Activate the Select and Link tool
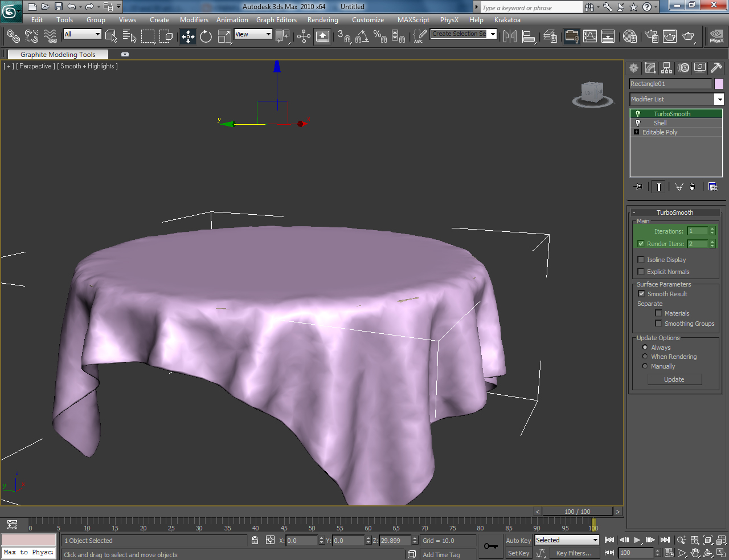The image size is (729, 560). click(13, 36)
